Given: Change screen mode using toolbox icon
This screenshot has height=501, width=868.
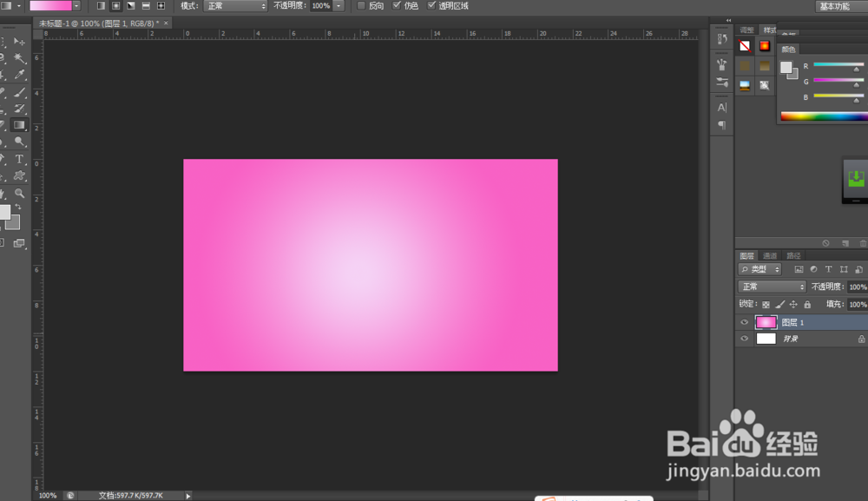Looking at the screenshot, I should tap(19, 243).
